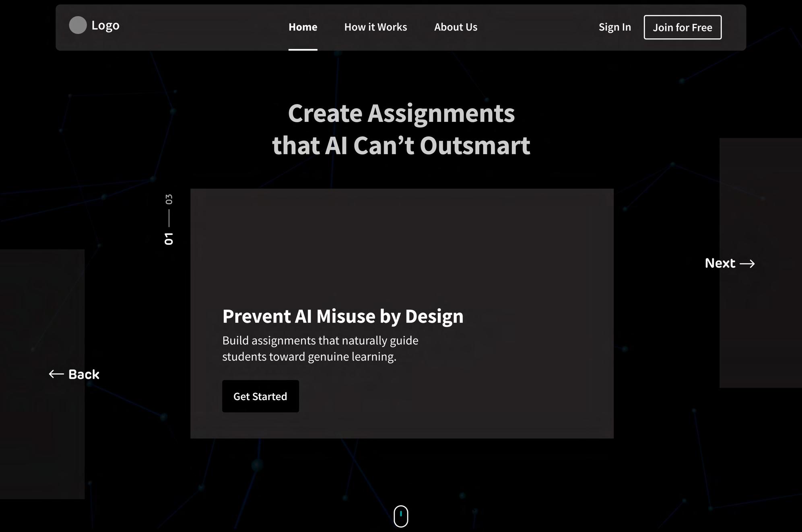Viewport: 802px width, 532px height.
Task: Jump to slide indicator 03
Action: coord(169,199)
